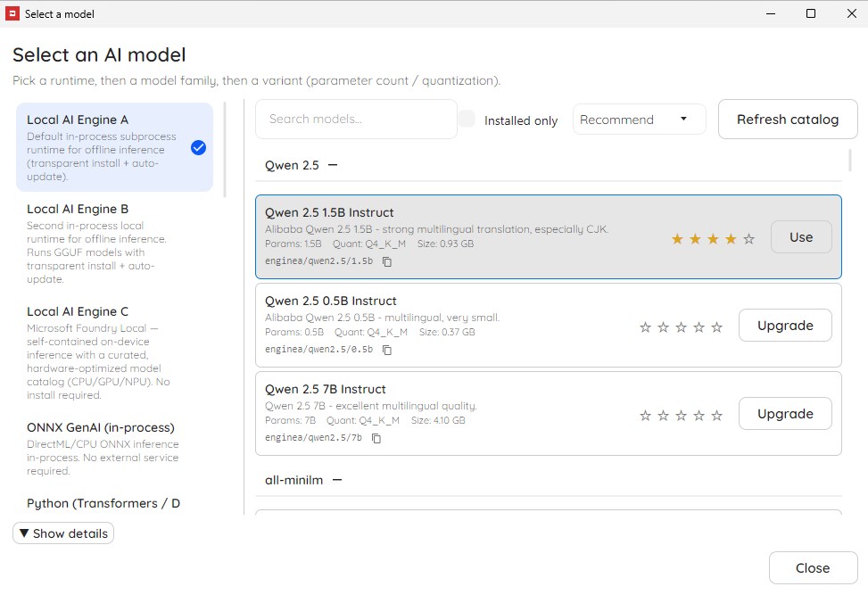Click the model list scrollbar
This screenshot has width=868, height=595.
(x=850, y=160)
